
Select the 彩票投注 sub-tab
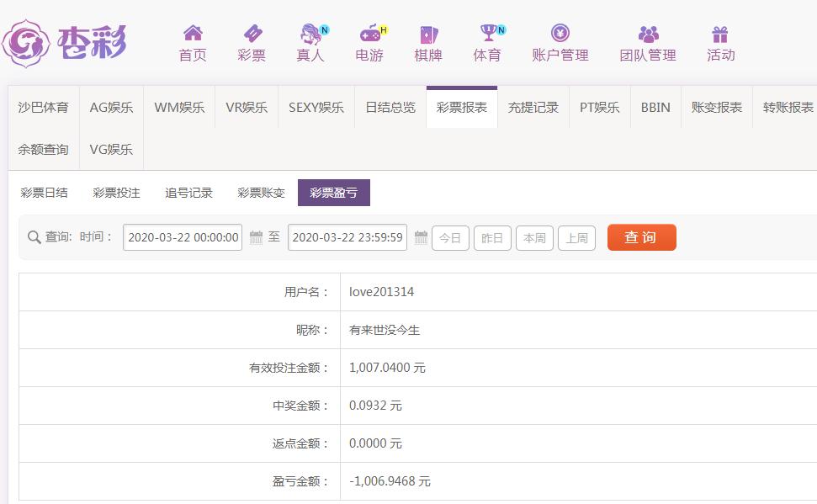point(116,193)
